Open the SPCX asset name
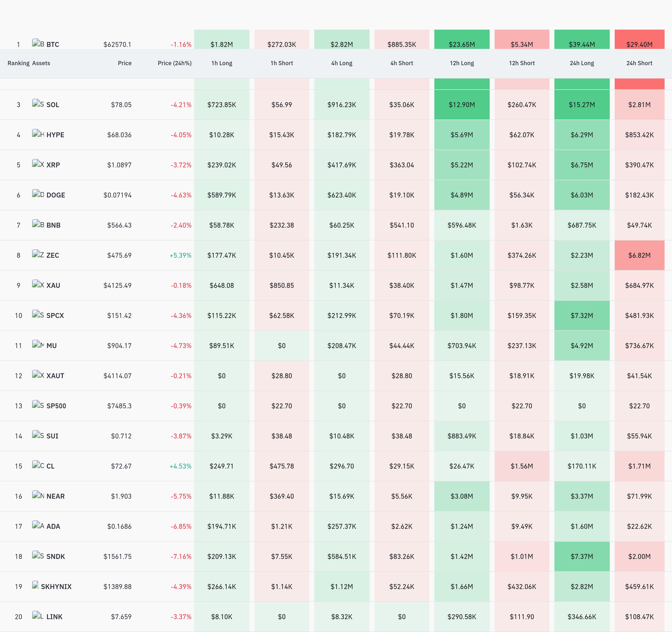The image size is (672, 632). (55, 316)
